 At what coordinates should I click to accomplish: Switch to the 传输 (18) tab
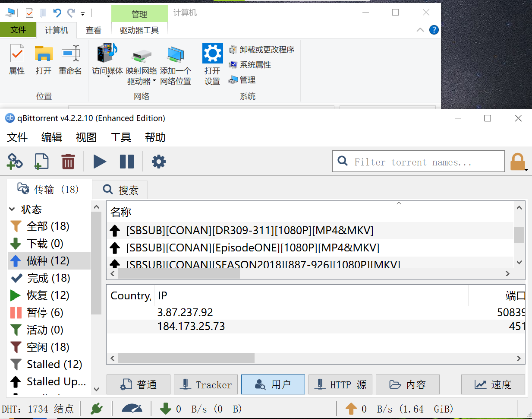(49, 189)
